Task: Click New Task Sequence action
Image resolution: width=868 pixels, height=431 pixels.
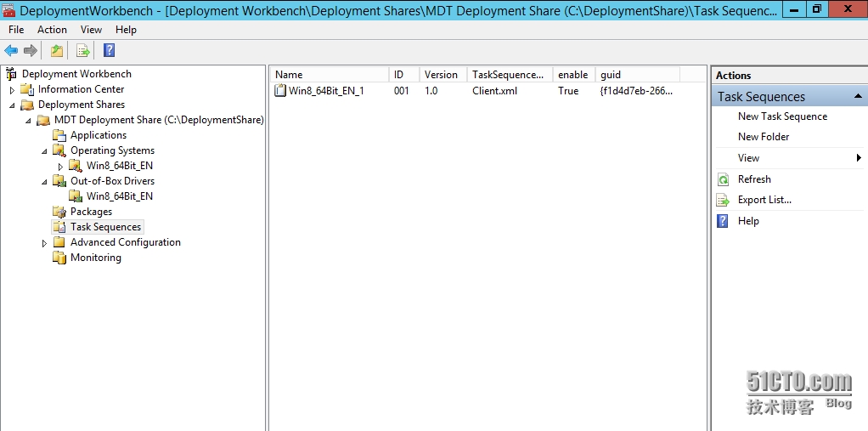Action: pyautogui.click(x=782, y=116)
